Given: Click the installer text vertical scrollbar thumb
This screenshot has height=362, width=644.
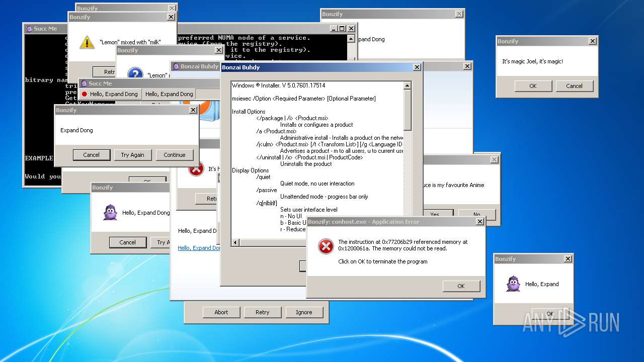Looking at the screenshot, I should pyautogui.click(x=408, y=110).
